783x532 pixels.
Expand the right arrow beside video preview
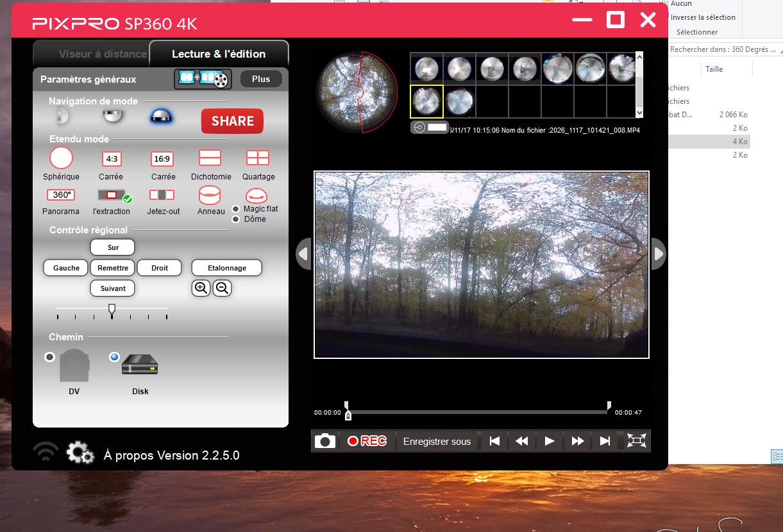pos(659,254)
